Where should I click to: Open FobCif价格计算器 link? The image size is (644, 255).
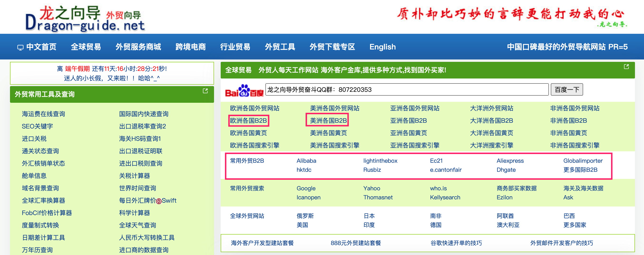47,213
